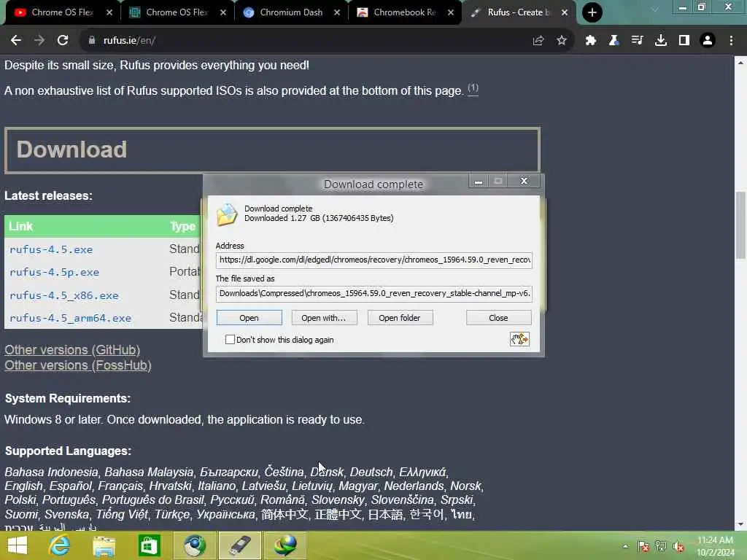The height and width of the screenshot is (560, 747).
Task: Click the footnote (1) superscript link
Action: (x=473, y=88)
